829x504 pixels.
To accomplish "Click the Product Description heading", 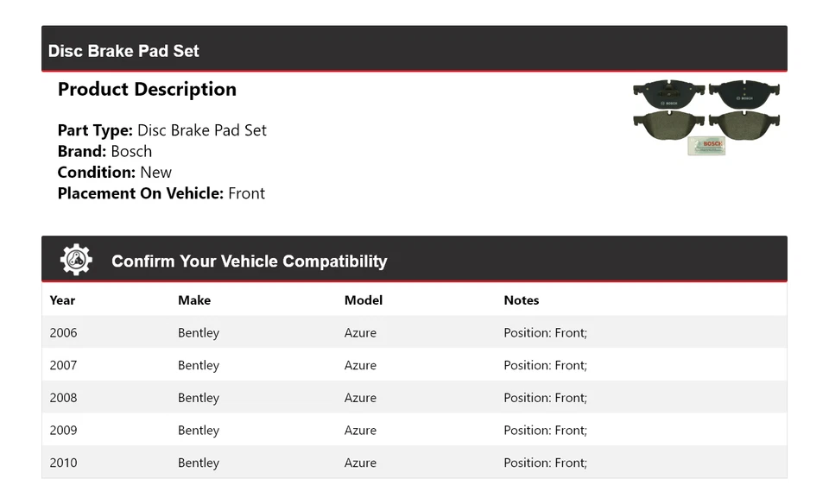I will [x=147, y=90].
